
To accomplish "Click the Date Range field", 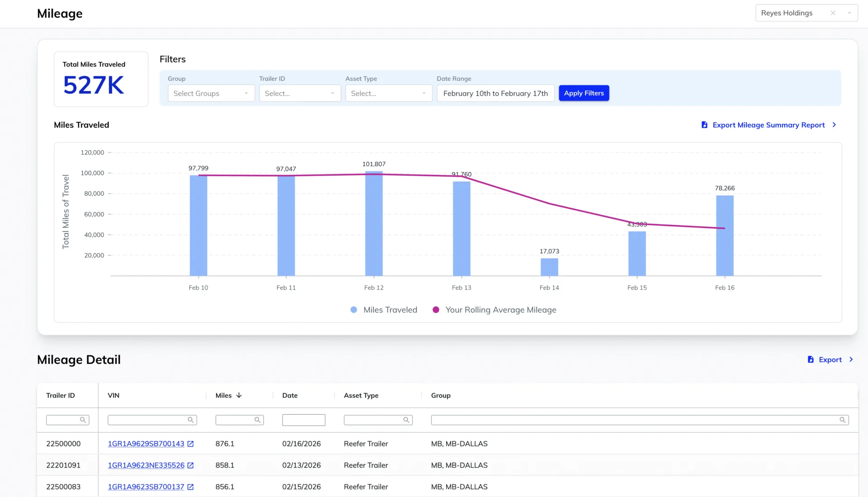I will tap(495, 94).
